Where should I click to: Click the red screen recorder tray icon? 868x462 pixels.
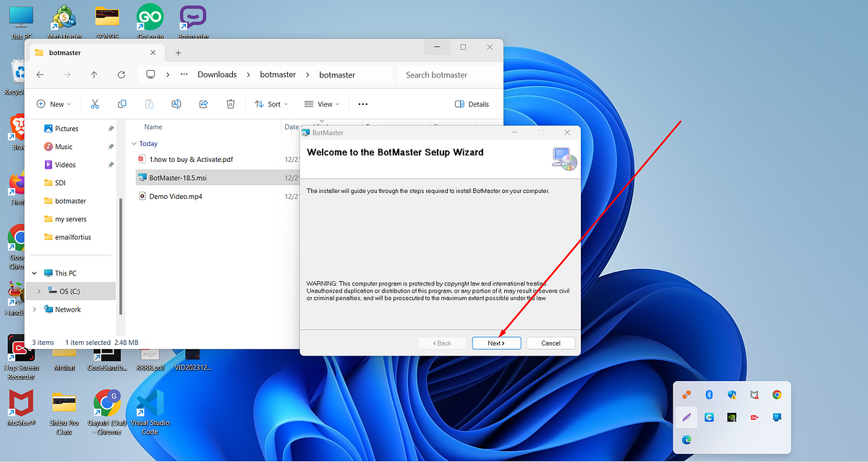pyautogui.click(x=754, y=417)
